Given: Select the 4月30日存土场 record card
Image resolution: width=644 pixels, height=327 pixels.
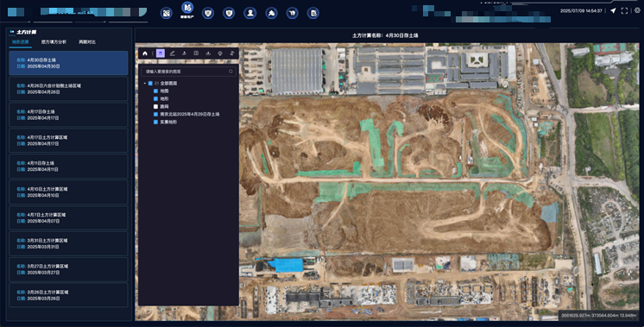Looking at the screenshot, I should (x=68, y=63).
